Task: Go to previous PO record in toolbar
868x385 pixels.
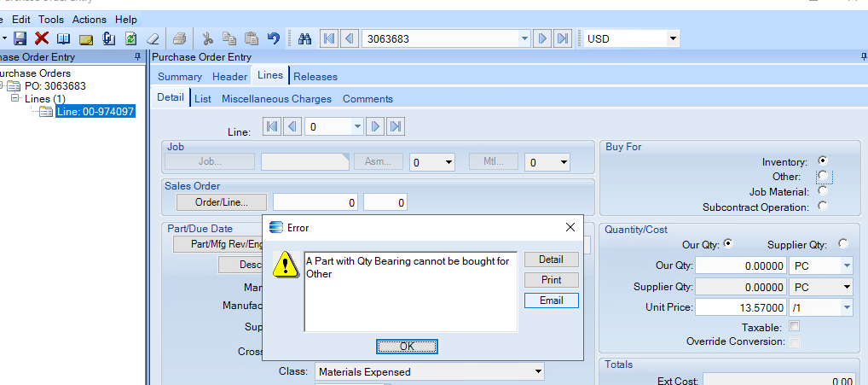Action: point(350,38)
